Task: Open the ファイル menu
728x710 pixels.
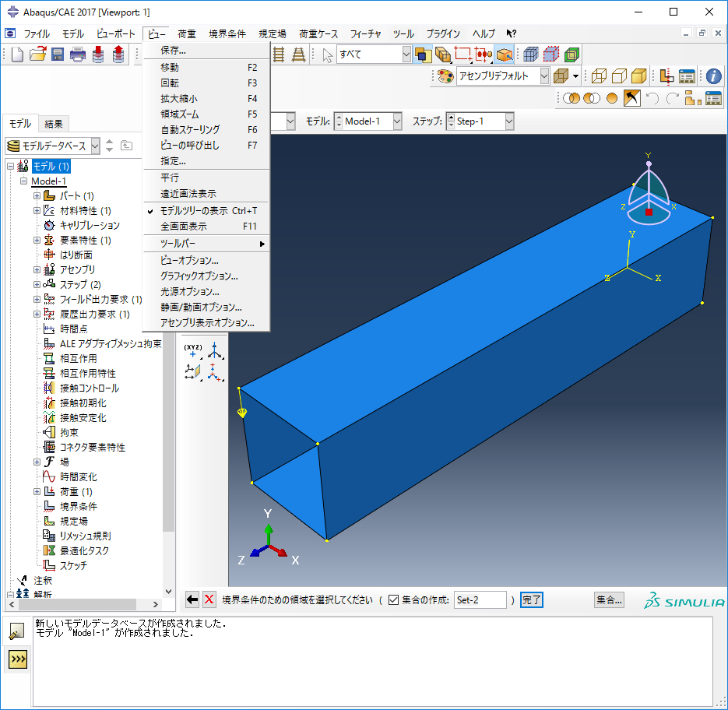Action: [37, 34]
